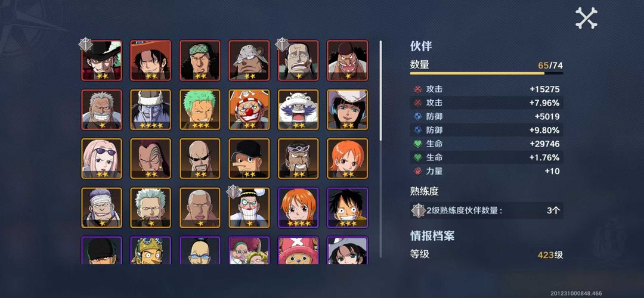The width and height of the screenshot is (644, 298).
Task: Close panel with crossed-bones X icon
Action: tap(586, 18)
